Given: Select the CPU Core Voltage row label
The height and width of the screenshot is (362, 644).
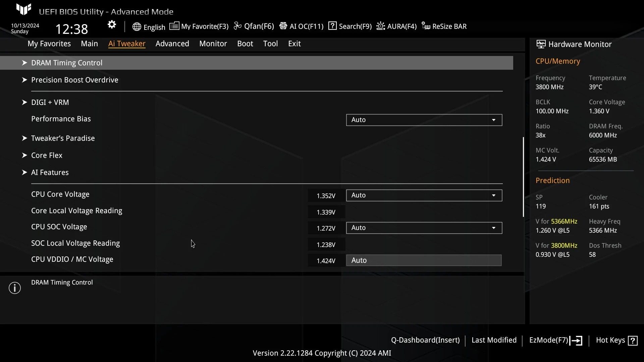Looking at the screenshot, I should coord(60,194).
